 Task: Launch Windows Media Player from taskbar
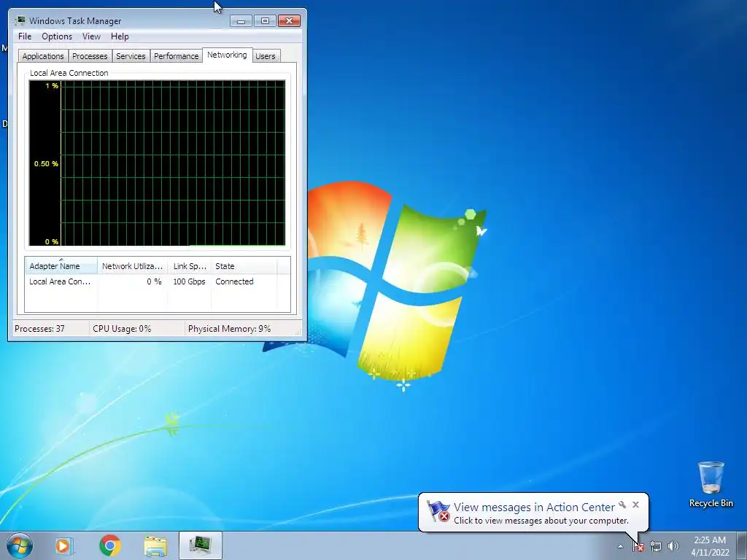pyautogui.click(x=64, y=545)
